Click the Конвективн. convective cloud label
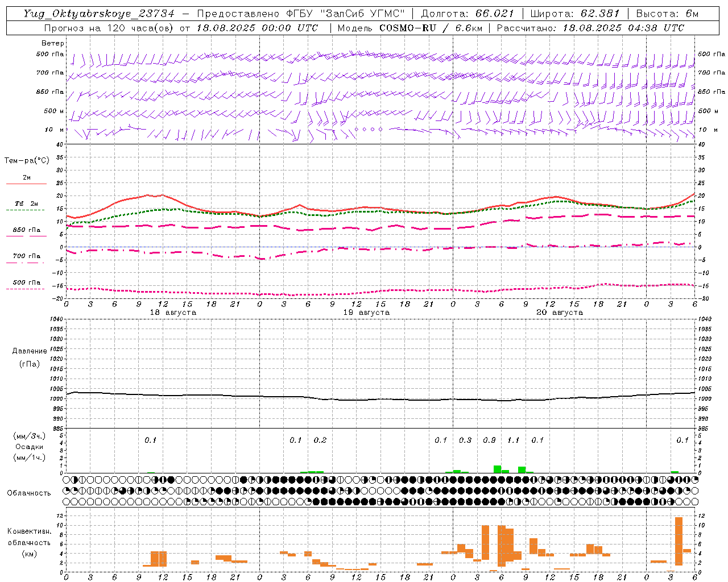Screen dimensions: 728x582 30,531
